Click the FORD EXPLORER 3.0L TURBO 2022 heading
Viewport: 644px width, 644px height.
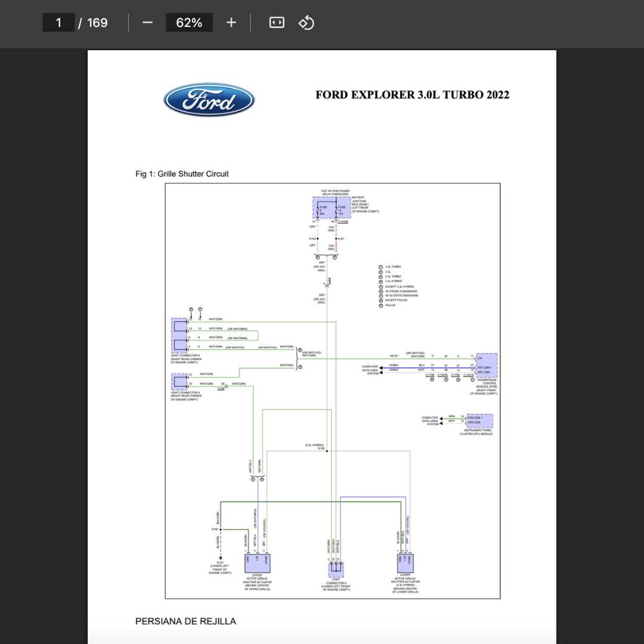tap(413, 95)
